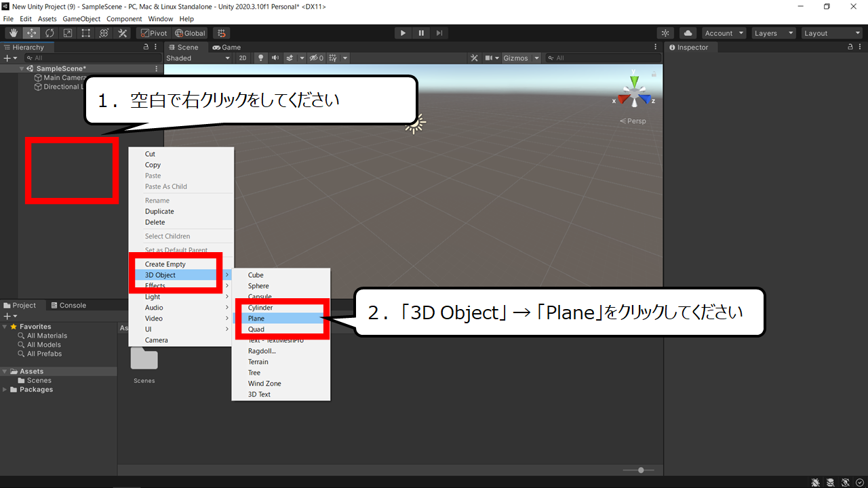Image resolution: width=868 pixels, height=488 pixels.
Task: Open 3D Object submenu entry
Action: tap(181, 275)
